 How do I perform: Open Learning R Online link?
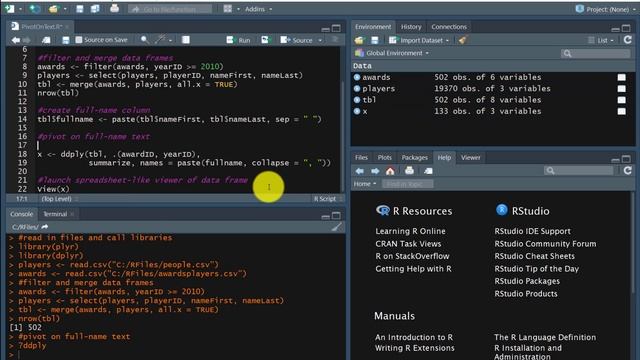coord(410,231)
